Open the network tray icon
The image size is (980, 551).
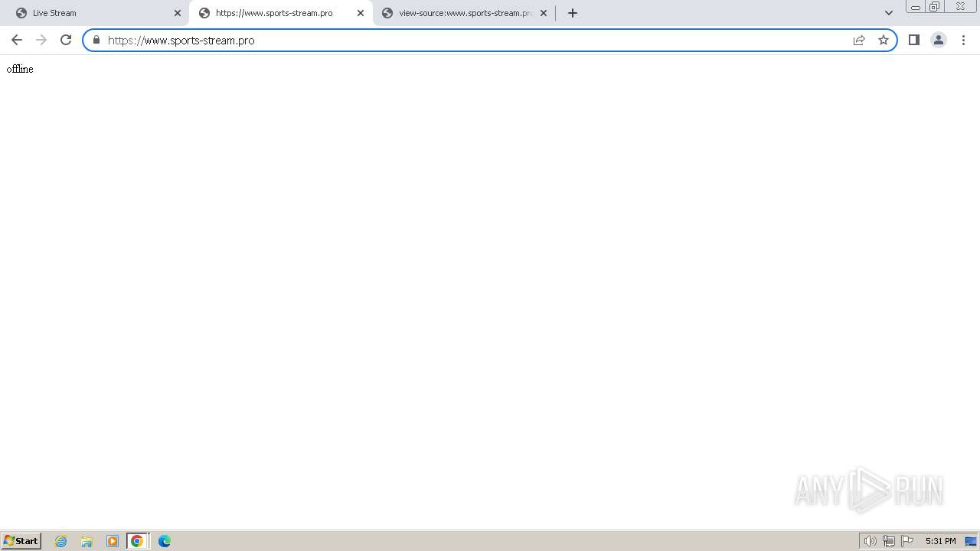click(x=889, y=541)
